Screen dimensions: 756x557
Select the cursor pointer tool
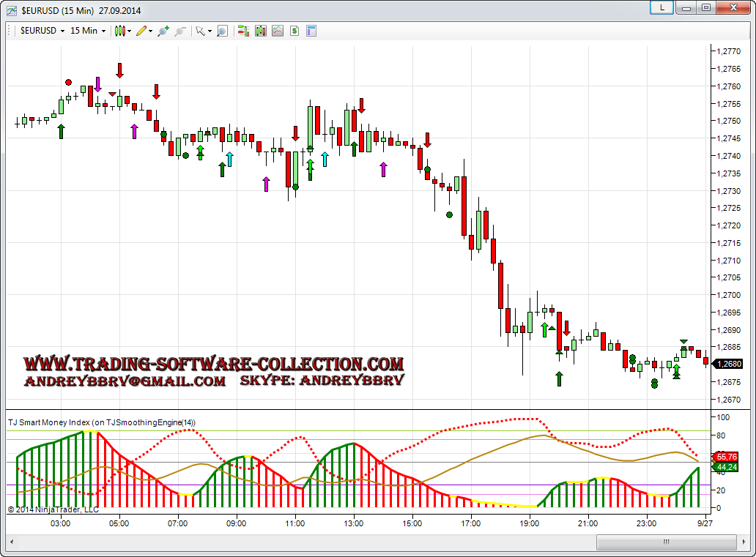point(199,31)
